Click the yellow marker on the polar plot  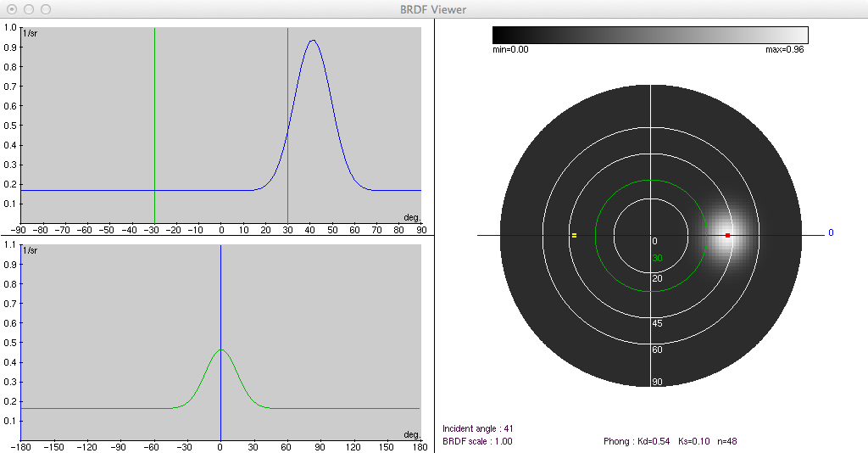tap(574, 235)
